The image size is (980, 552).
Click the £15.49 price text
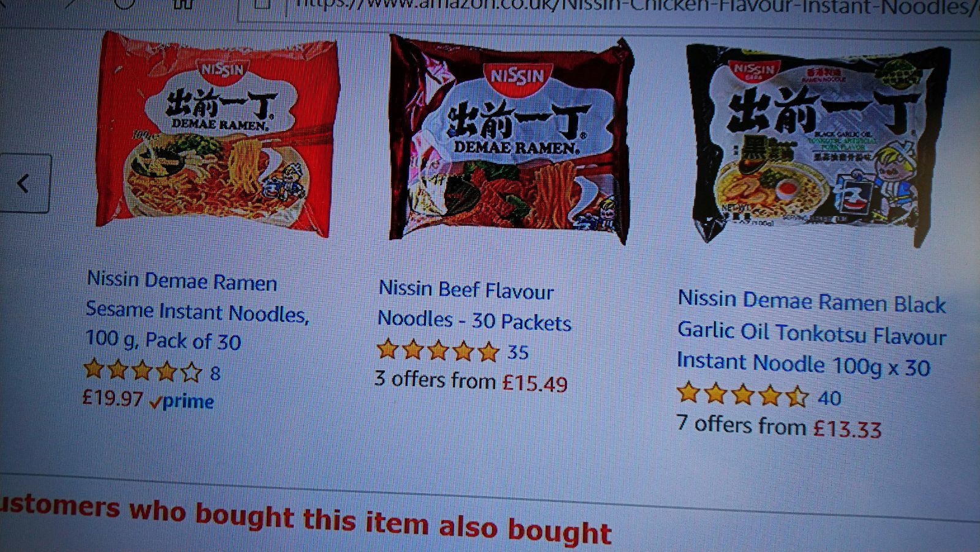535,383
